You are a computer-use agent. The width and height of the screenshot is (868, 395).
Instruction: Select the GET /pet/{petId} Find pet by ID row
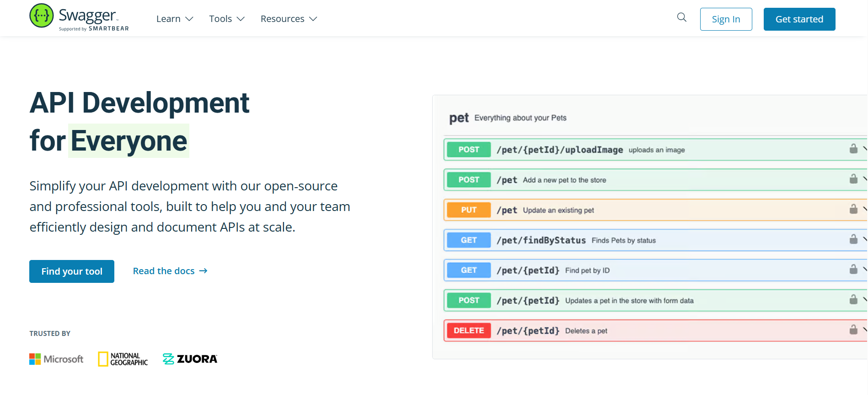coord(640,271)
